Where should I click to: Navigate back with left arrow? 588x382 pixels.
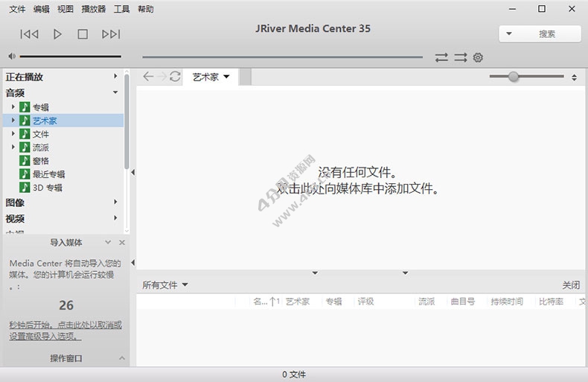148,77
